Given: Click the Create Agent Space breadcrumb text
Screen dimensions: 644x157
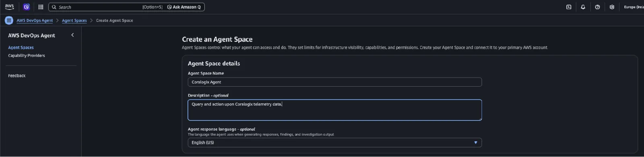Looking at the screenshot, I should pos(114,20).
